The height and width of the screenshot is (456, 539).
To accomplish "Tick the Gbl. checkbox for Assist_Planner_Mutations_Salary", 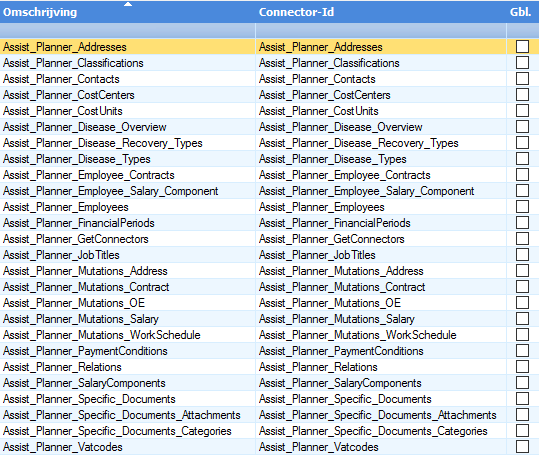I will point(522,319).
